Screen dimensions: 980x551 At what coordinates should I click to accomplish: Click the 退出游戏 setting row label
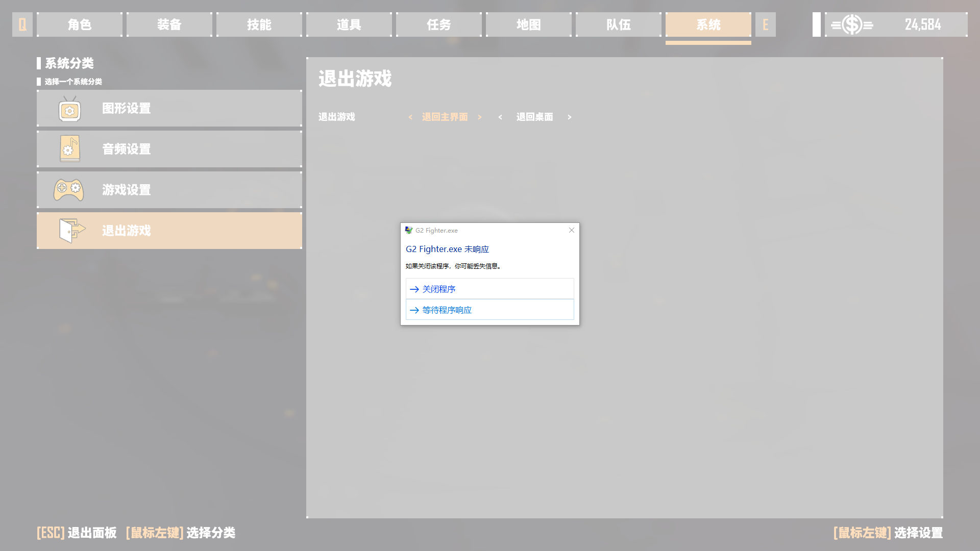(x=337, y=117)
